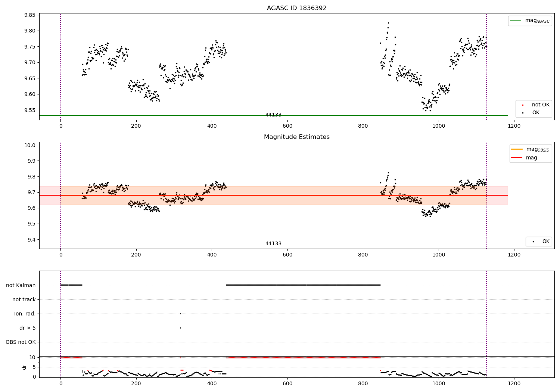
Task: Click the dr axis tick labeled 10
Action: (32, 357)
